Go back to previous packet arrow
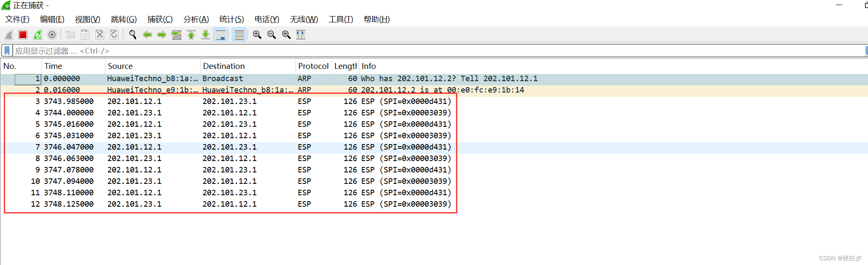Image resolution: width=868 pixels, height=265 pixels. [147, 35]
